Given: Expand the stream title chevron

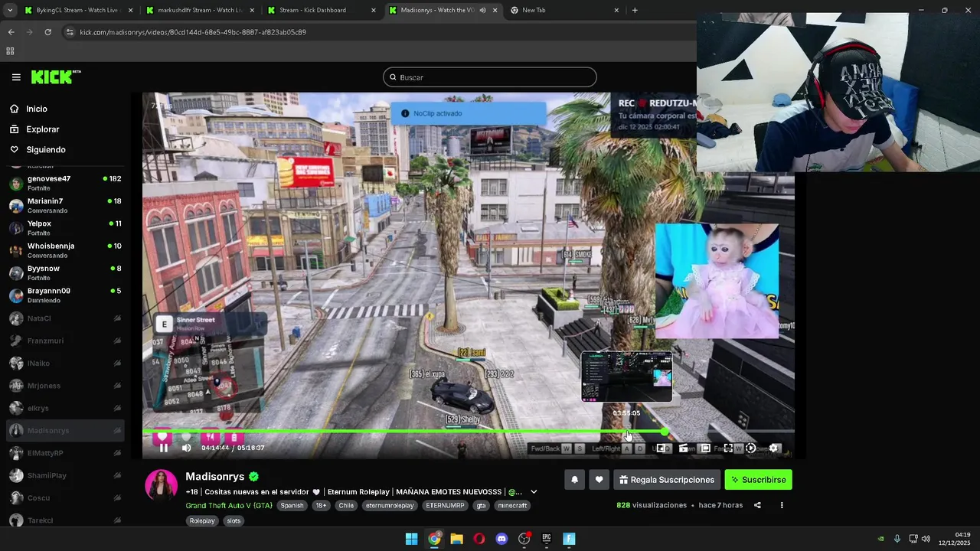Looking at the screenshot, I should [534, 492].
